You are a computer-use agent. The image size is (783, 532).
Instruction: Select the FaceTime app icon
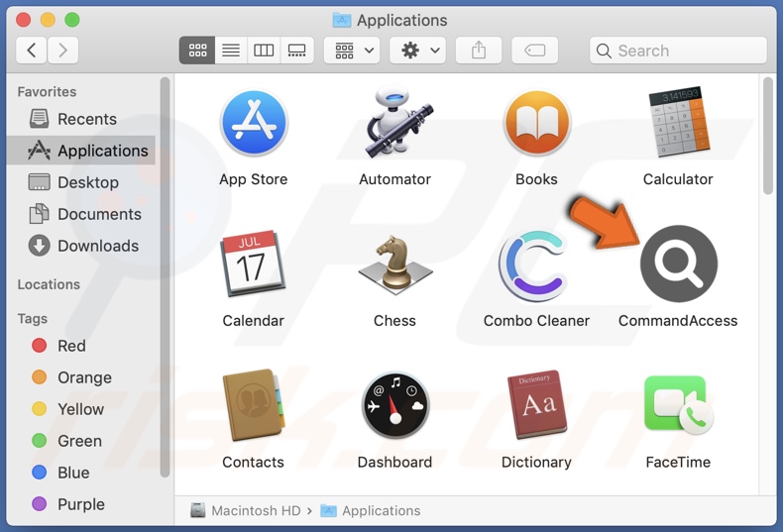click(679, 405)
